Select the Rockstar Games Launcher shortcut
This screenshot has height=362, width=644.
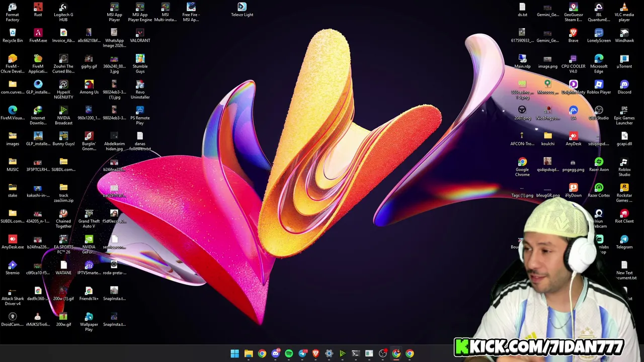point(624,193)
